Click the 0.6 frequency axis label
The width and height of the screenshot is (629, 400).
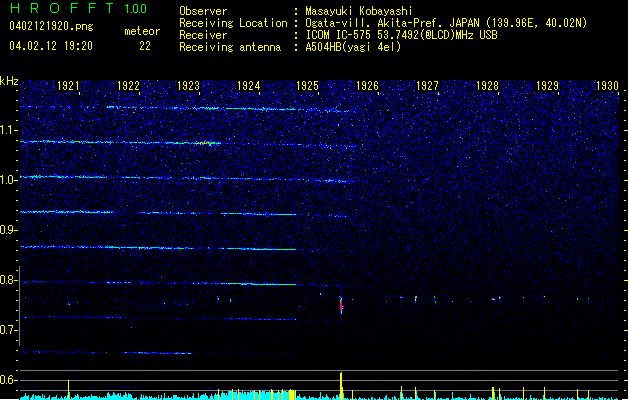(x=9, y=380)
